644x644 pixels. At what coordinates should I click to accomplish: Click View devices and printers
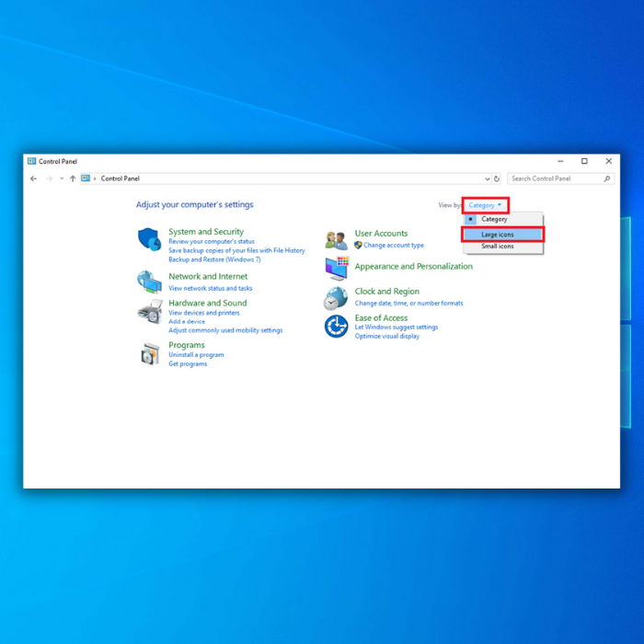(x=203, y=313)
